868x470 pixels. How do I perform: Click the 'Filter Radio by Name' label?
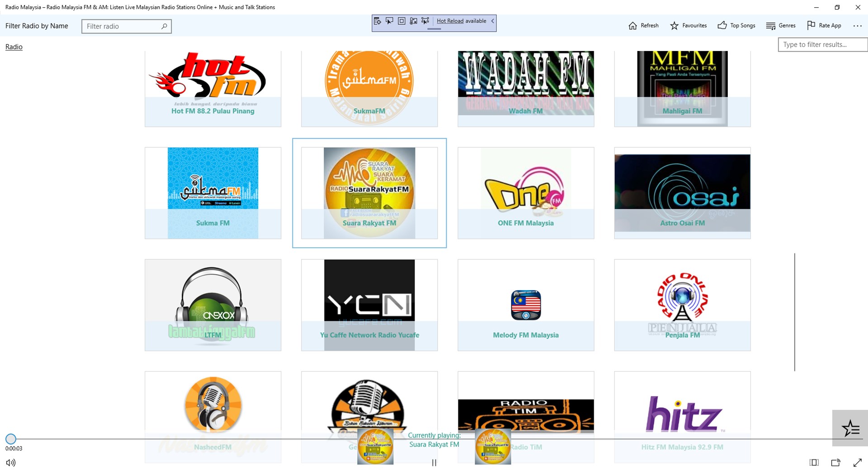coord(37,26)
